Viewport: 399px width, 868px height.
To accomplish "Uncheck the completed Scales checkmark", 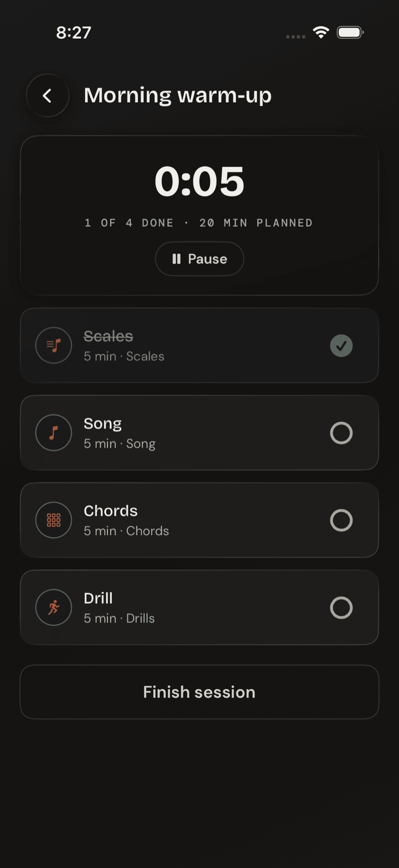I will tap(342, 346).
